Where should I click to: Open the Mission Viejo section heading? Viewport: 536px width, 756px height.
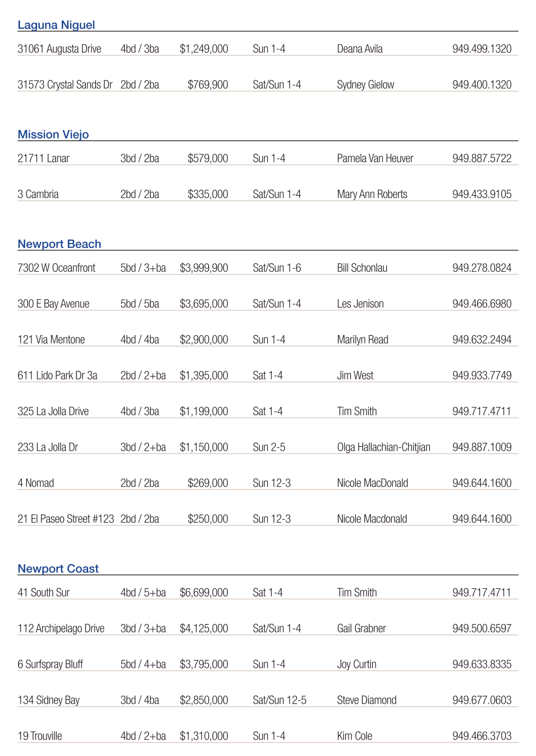(x=53, y=134)
